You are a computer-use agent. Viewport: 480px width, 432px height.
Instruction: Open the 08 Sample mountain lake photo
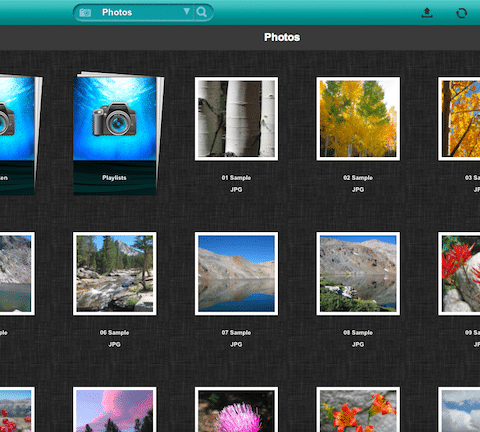358,274
